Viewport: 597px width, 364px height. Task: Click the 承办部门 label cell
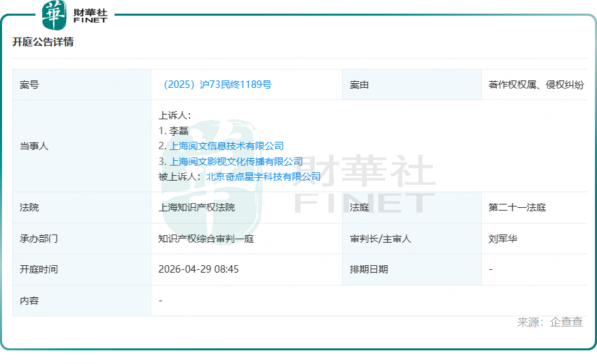click(82, 239)
